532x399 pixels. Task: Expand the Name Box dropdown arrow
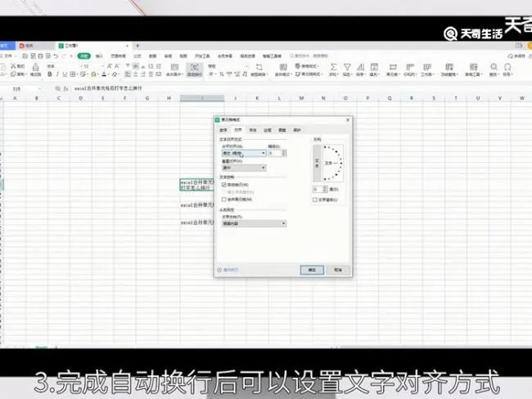(40, 89)
